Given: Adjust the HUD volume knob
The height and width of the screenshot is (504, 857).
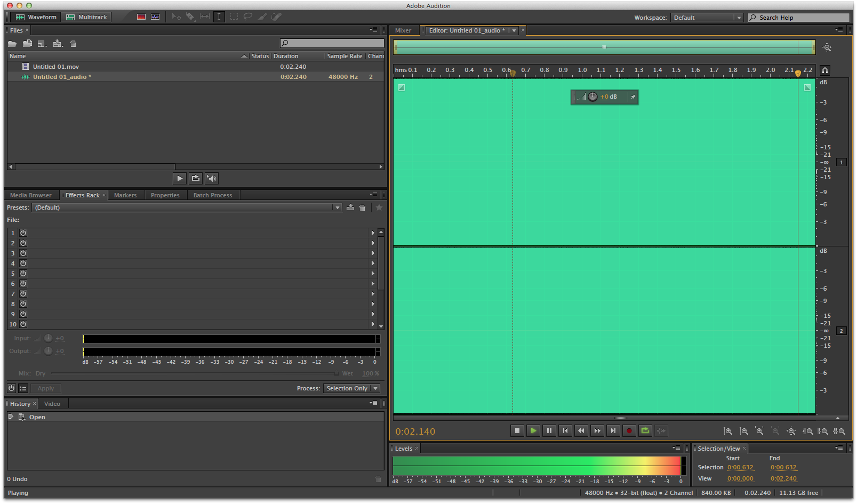Looking at the screenshot, I should click(x=592, y=97).
